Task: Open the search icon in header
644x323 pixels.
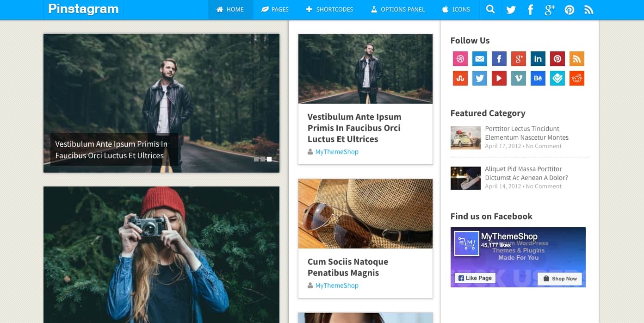Action: (x=490, y=9)
